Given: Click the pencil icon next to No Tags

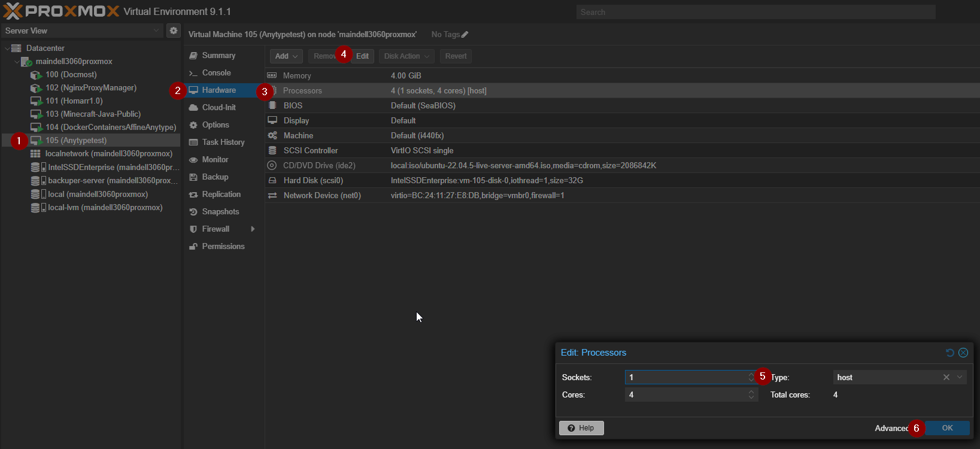Looking at the screenshot, I should pyautogui.click(x=465, y=35).
